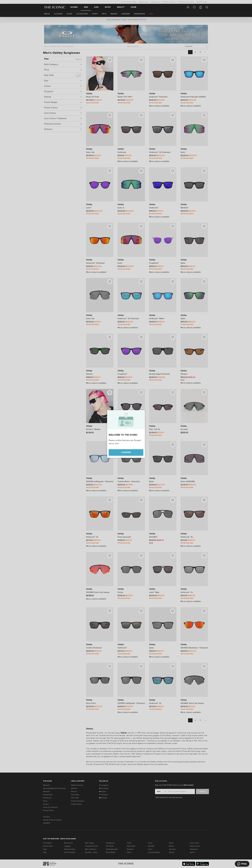
Task: Expand the Occasion filter
Action: [63, 91]
